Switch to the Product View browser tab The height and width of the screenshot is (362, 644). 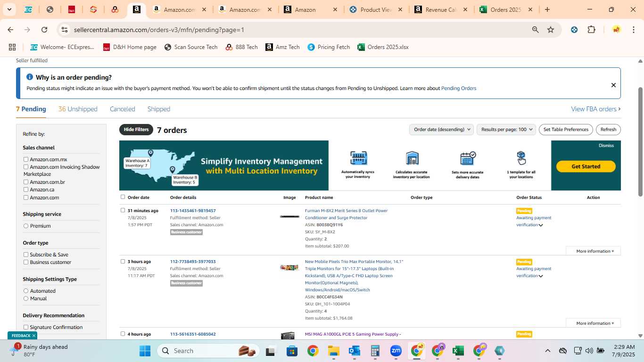click(x=375, y=9)
